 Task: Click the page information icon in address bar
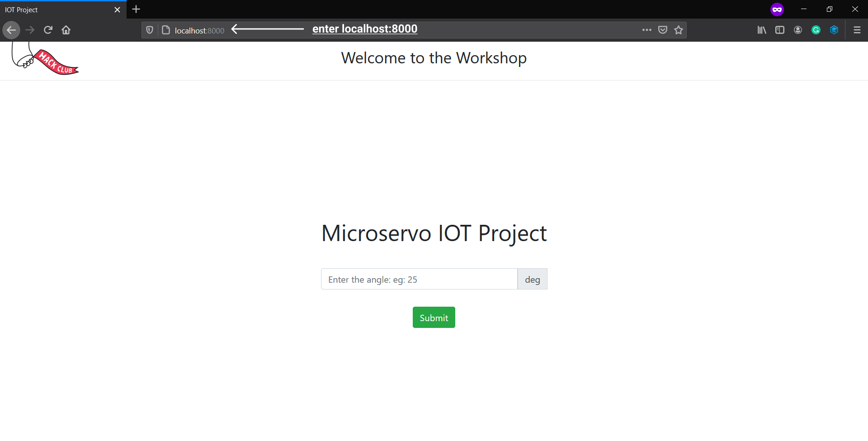point(166,30)
